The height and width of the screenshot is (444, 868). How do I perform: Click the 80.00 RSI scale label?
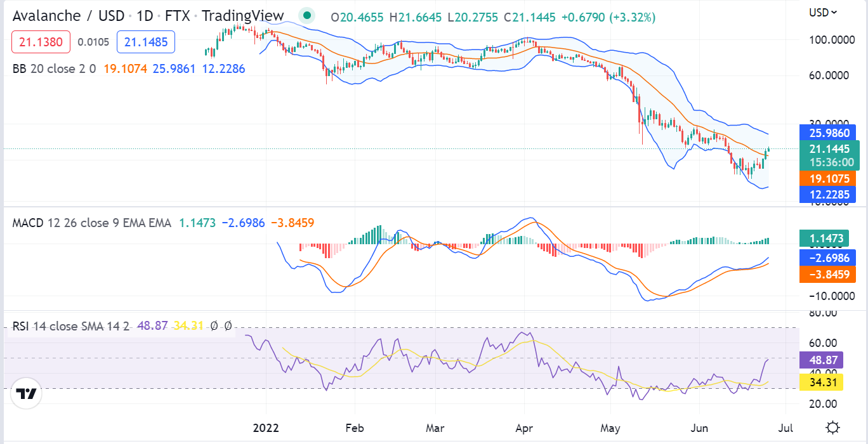coord(822,312)
